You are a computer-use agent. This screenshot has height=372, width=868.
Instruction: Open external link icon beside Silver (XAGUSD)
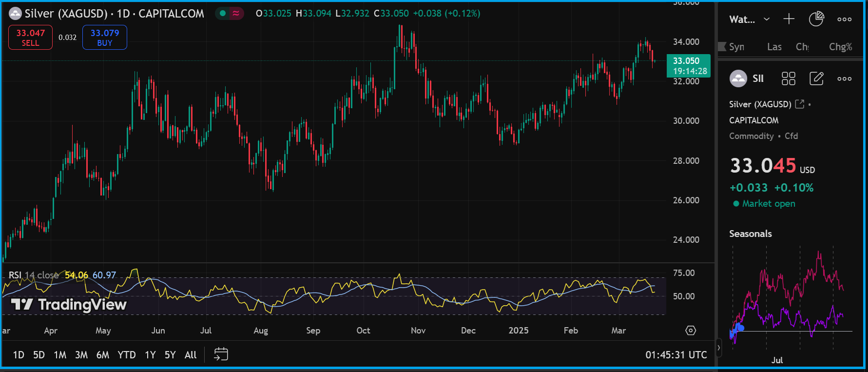pyautogui.click(x=799, y=104)
